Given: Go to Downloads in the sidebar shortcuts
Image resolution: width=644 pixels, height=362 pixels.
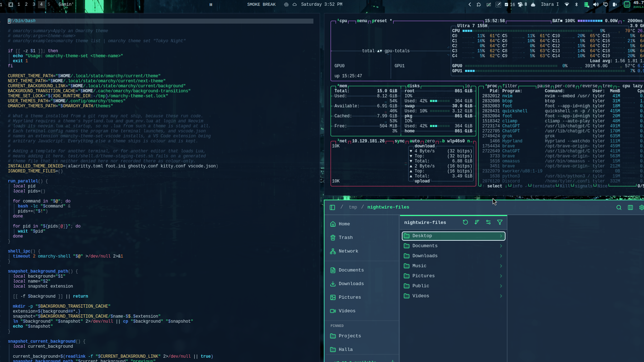Looking at the screenshot, I should pos(362,284).
